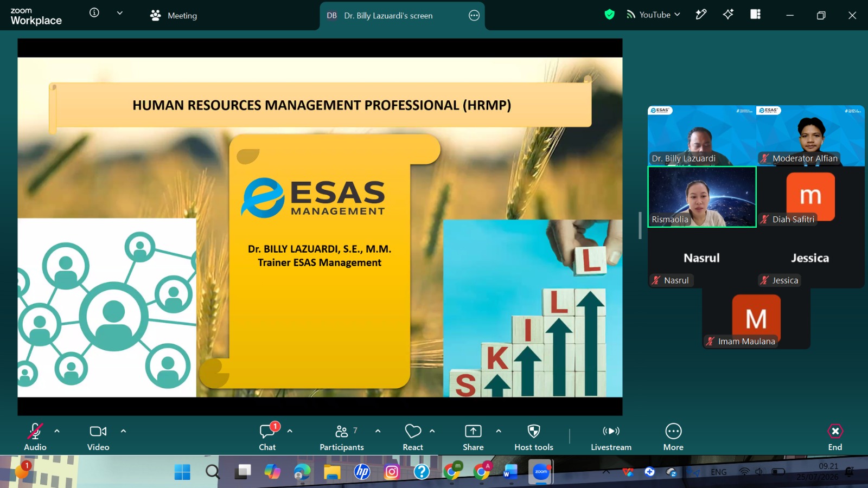Switch to Zoom on the taskbar
This screenshot has height=488, width=868.
[x=541, y=472]
